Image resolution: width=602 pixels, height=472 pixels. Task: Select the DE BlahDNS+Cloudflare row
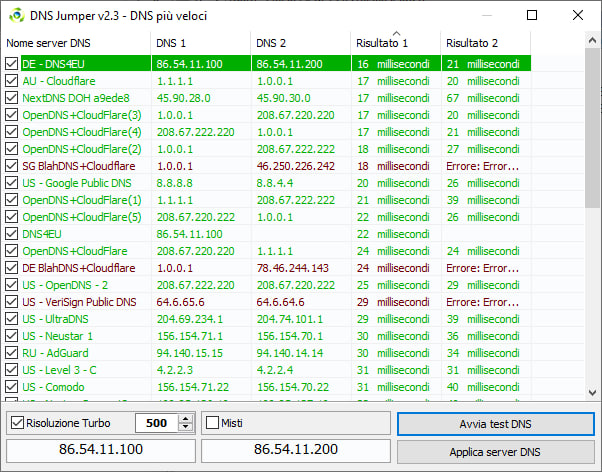coord(268,268)
